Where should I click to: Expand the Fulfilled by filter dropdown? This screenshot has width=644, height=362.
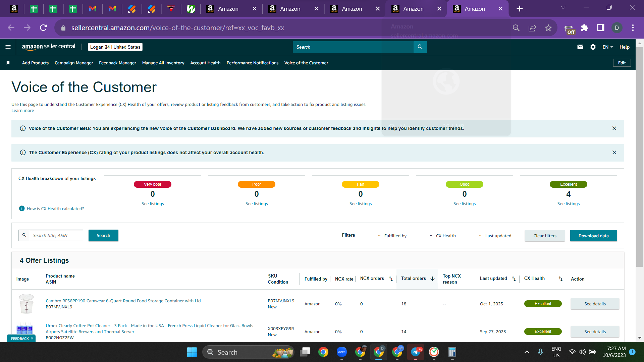coord(392,236)
